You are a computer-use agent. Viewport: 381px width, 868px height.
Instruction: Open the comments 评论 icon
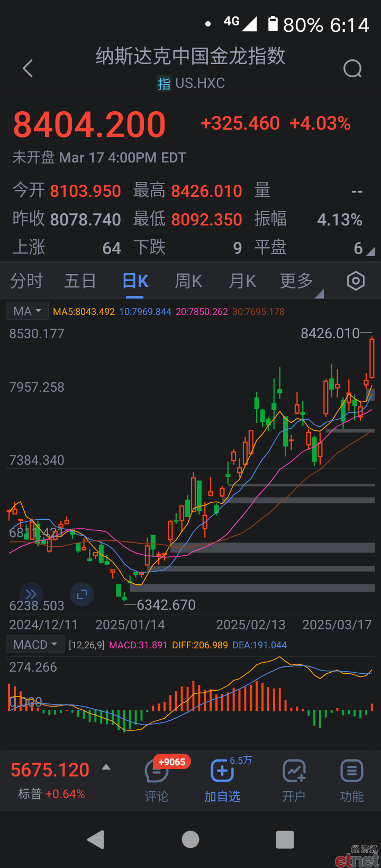(157, 772)
